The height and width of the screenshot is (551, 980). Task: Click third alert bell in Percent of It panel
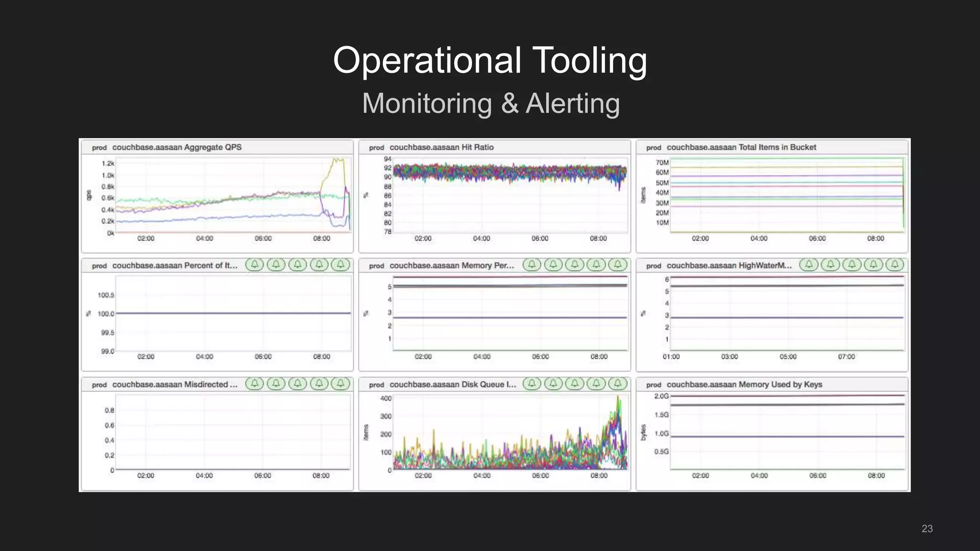click(x=298, y=264)
